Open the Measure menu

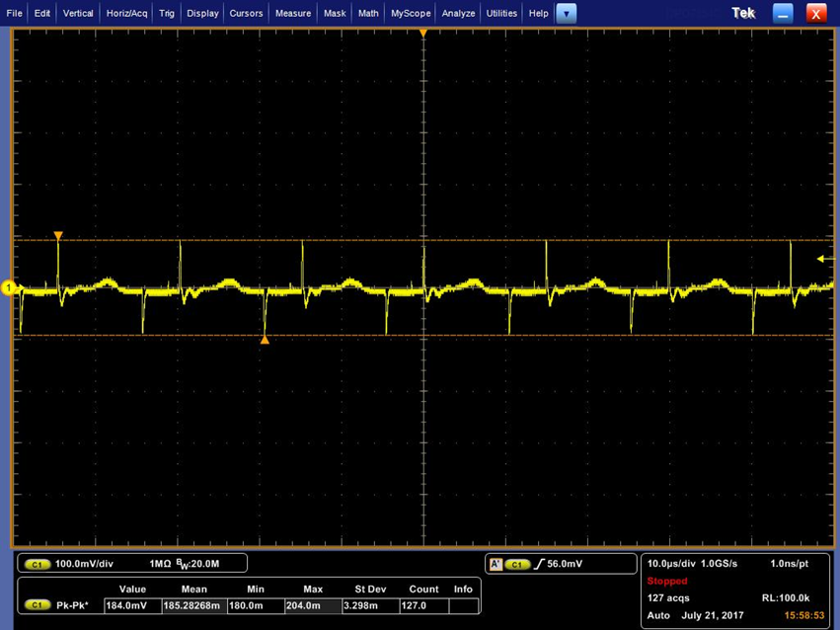(x=293, y=14)
